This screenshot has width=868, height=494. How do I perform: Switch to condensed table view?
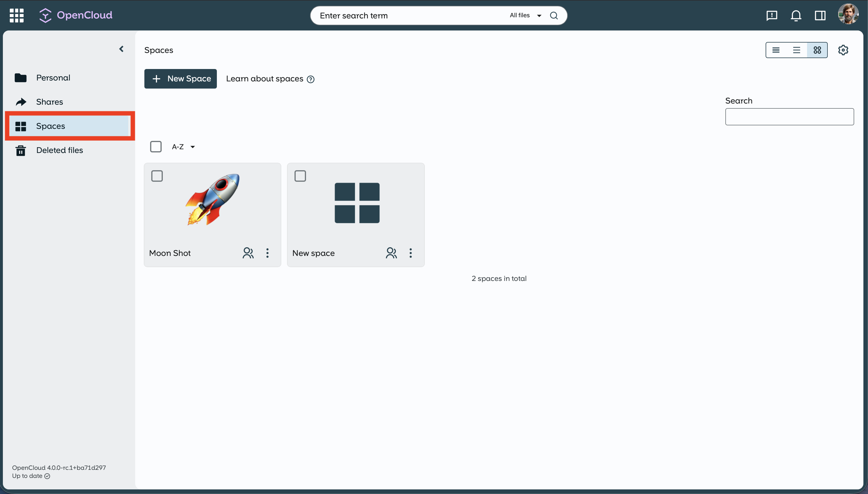(776, 50)
